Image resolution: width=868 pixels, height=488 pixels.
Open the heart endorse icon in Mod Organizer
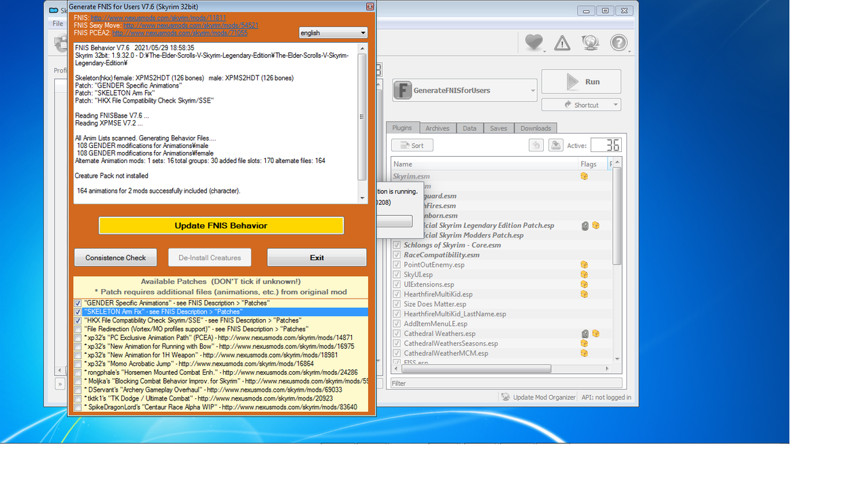click(534, 43)
